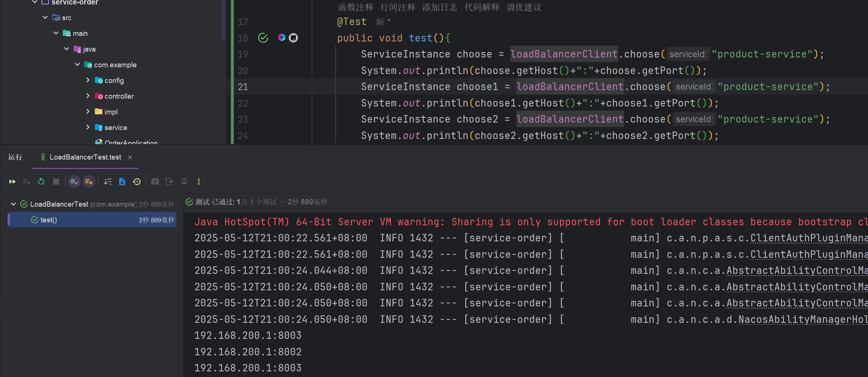Collapse the com.example package
Viewport: 868px width, 377px height.
(77, 65)
